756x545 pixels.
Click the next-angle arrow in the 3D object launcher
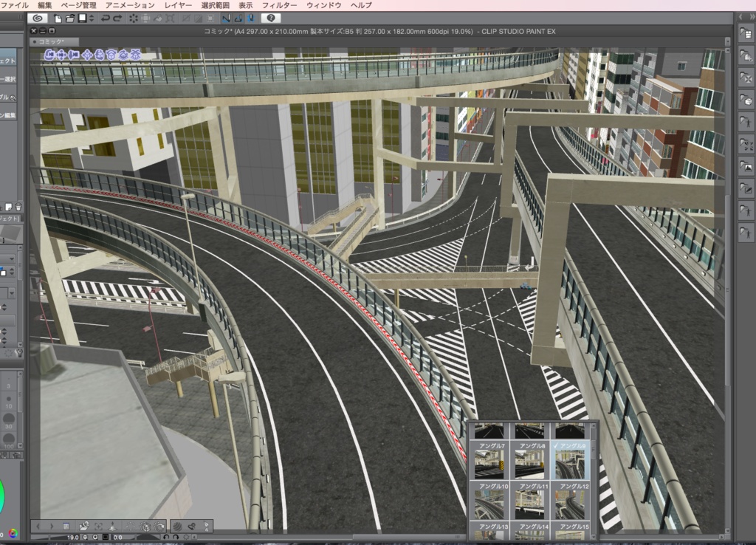click(52, 526)
